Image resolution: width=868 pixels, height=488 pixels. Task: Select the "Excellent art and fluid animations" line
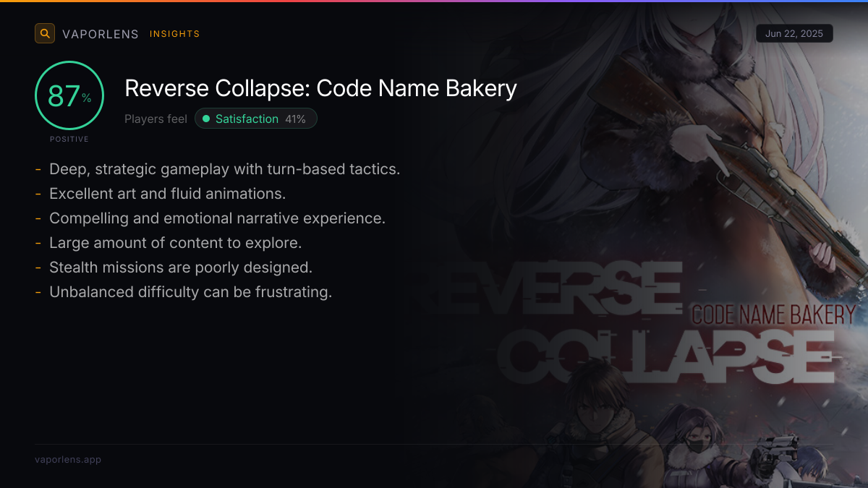click(167, 194)
